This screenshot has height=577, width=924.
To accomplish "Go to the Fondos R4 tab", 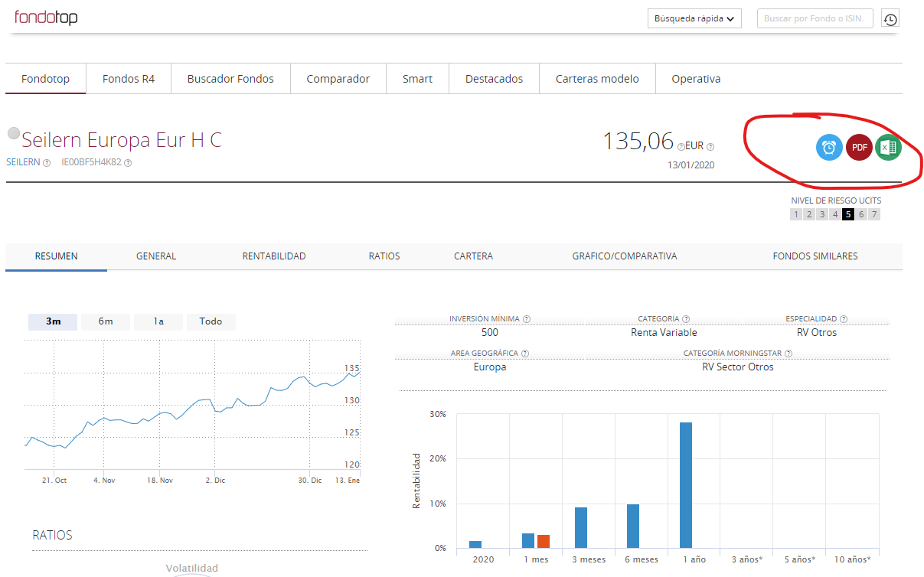I will (129, 79).
